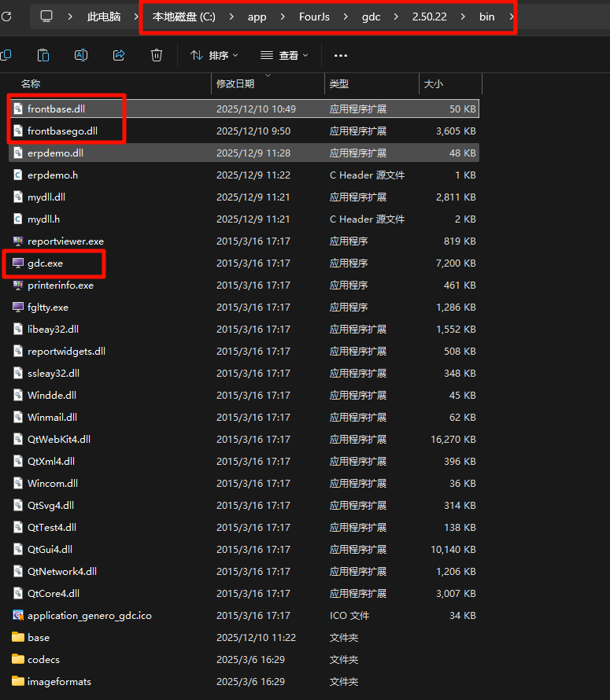This screenshot has width=610, height=700.
Task: Select the QtNetwork4.dll file name
Action: (x=62, y=571)
